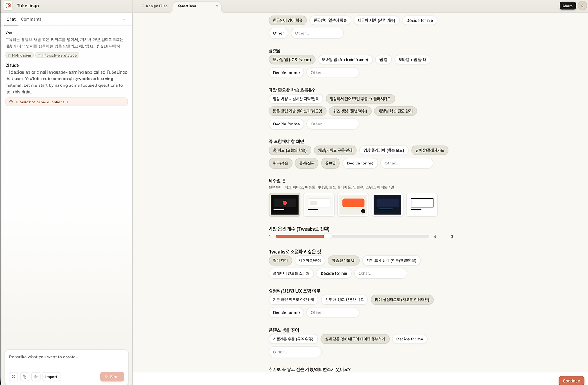Switch to the Chat tab
This screenshot has width=588, height=385.
pyautogui.click(x=11, y=19)
